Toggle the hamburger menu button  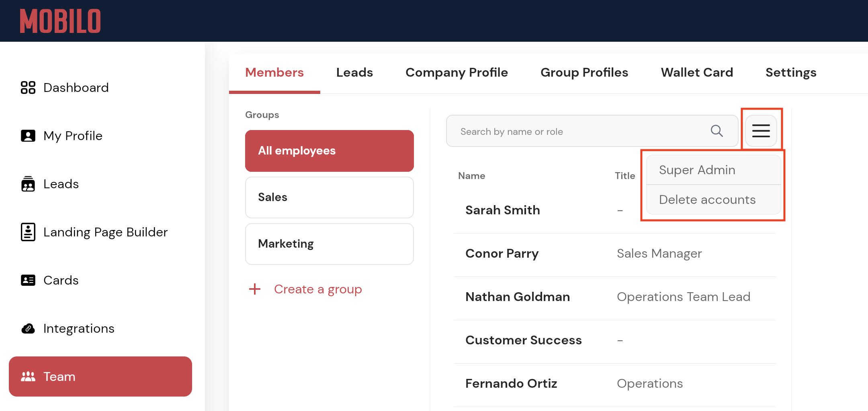pyautogui.click(x=761, y=131)
